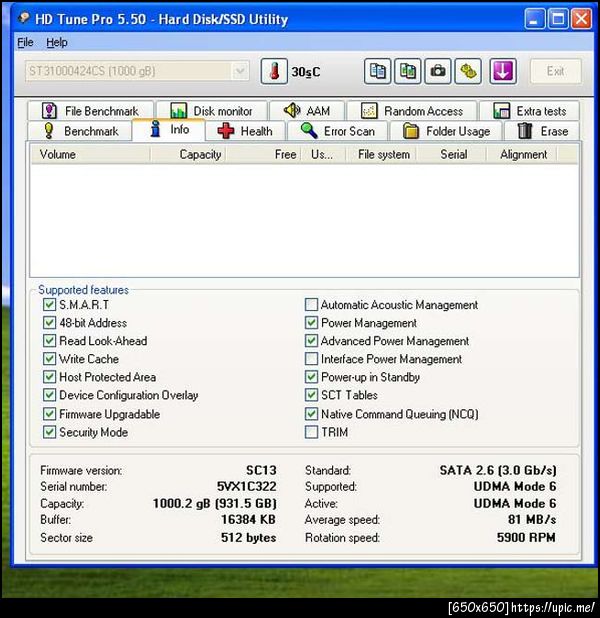Screen dimensions: 600x618
Task: Toggle the TRIM checkbox
Action: click(311, 432)
